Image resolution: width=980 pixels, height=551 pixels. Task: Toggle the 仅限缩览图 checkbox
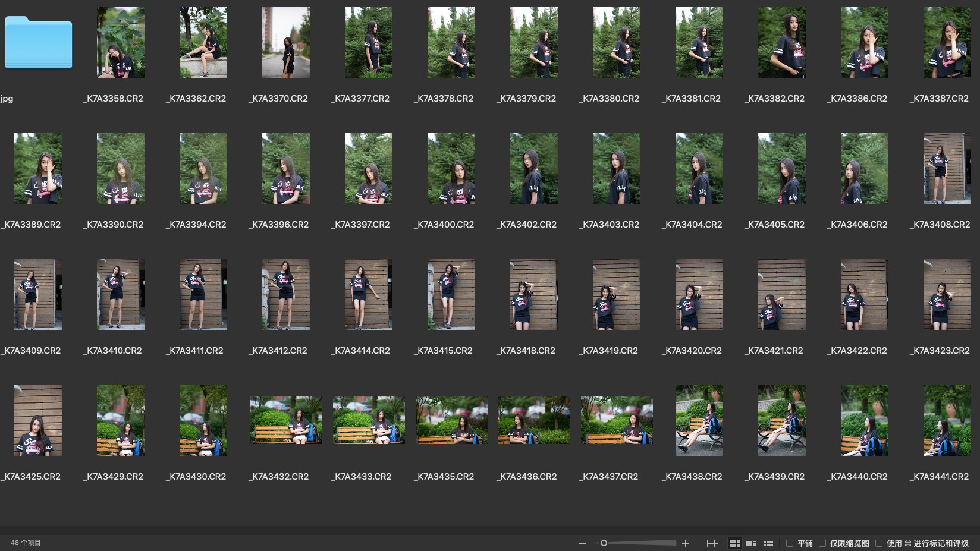tap(822, 543)
